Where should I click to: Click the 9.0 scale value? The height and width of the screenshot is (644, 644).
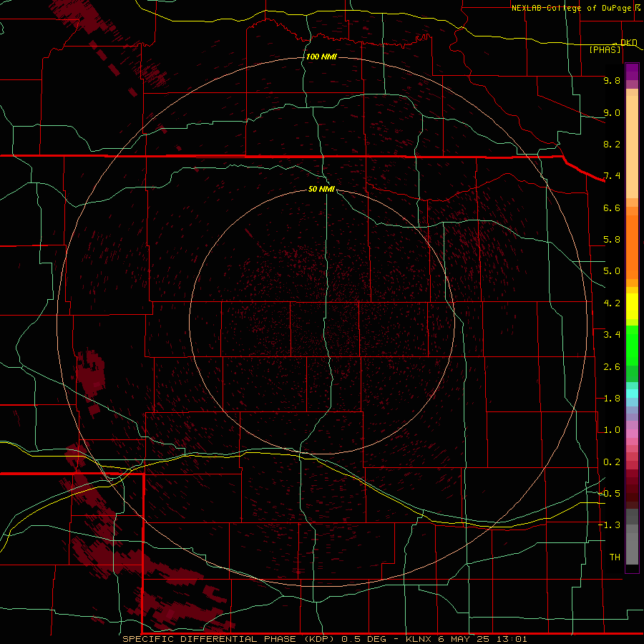(x=612, y=112)
